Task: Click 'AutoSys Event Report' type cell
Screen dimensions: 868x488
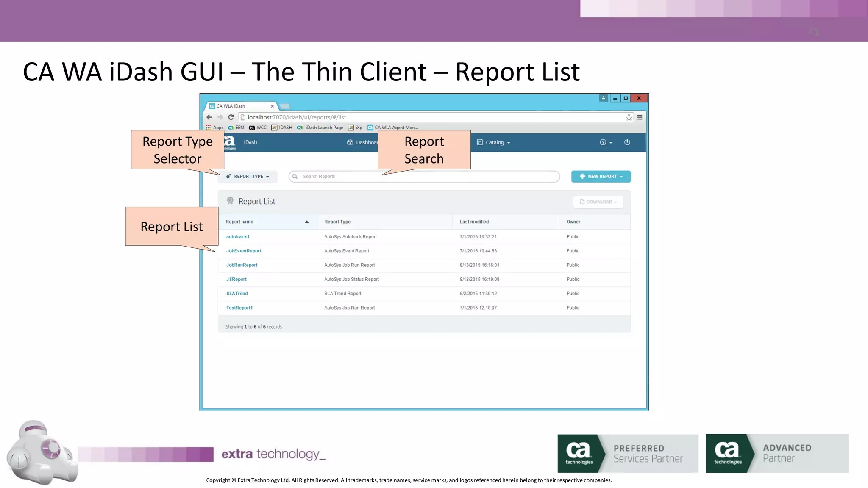Action: (x=347, y=251)
